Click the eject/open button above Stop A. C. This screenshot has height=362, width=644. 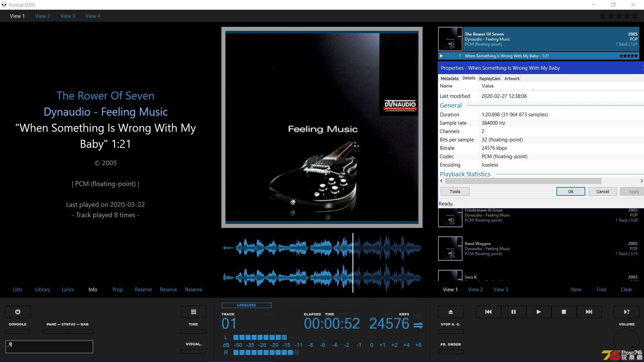451,312
